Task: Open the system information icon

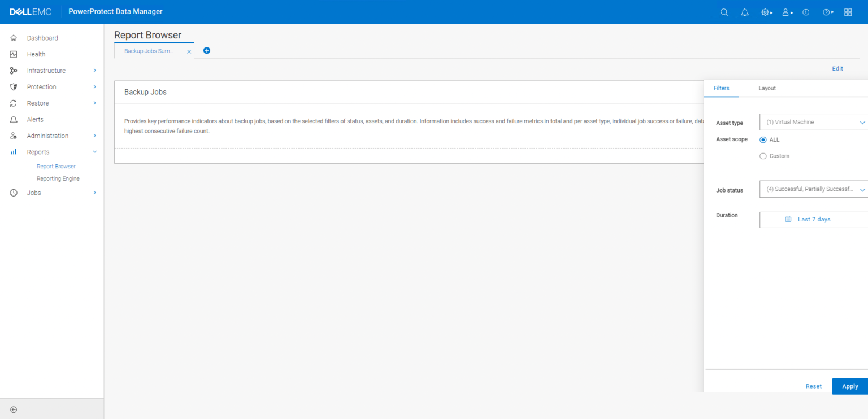Action: pos(806,12)
